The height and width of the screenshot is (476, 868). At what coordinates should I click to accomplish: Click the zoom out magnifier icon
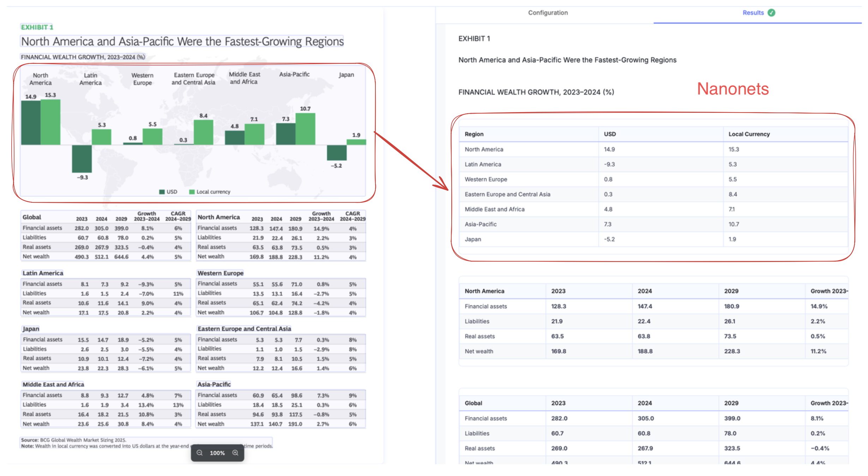click(x=200, y=453)
